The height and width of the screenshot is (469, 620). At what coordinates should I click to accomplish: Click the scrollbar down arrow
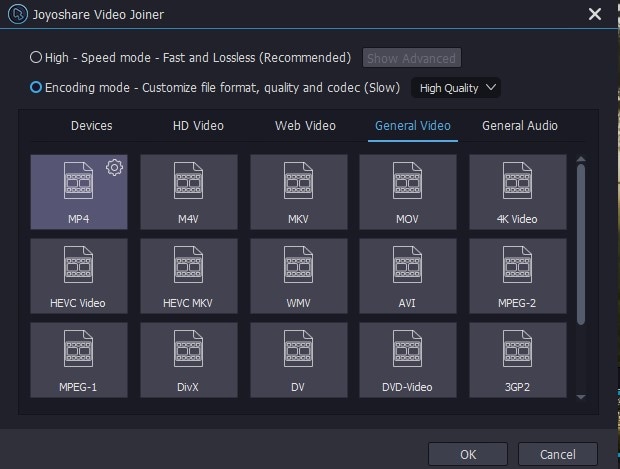581,397
